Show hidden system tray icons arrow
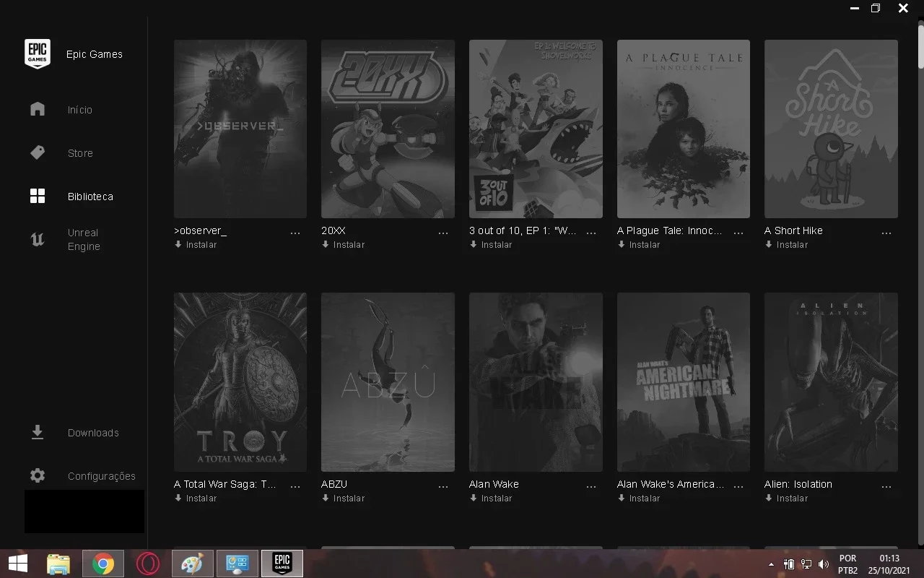This screenshot has width=924, height=578. [x=771, y=564]
